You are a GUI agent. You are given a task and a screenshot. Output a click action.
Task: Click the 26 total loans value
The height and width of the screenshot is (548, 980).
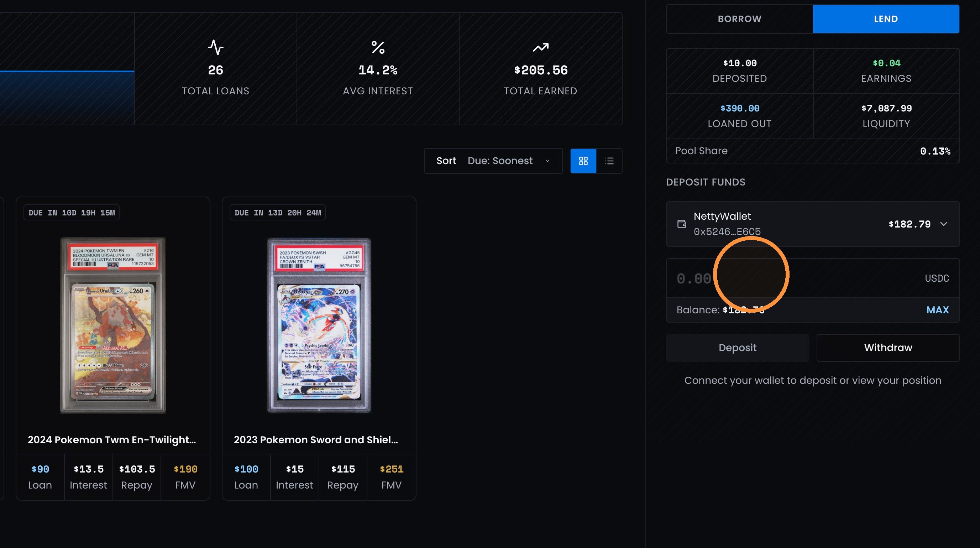pos(216,71)
